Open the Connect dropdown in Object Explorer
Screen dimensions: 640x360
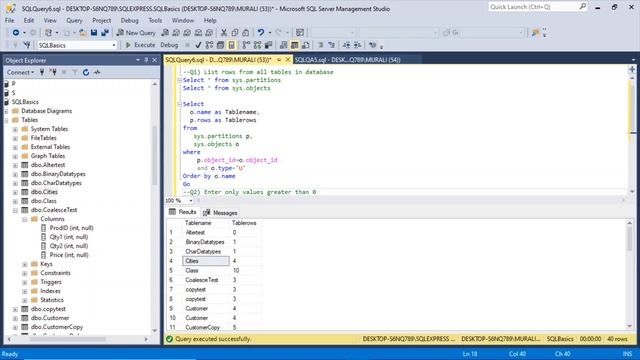(x=20, y=72)
